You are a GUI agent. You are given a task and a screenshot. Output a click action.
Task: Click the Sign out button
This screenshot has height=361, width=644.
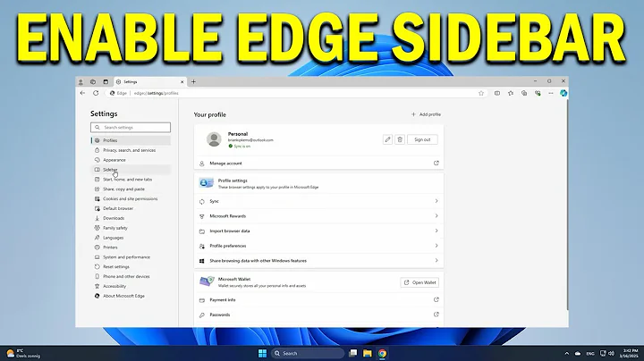422,139
